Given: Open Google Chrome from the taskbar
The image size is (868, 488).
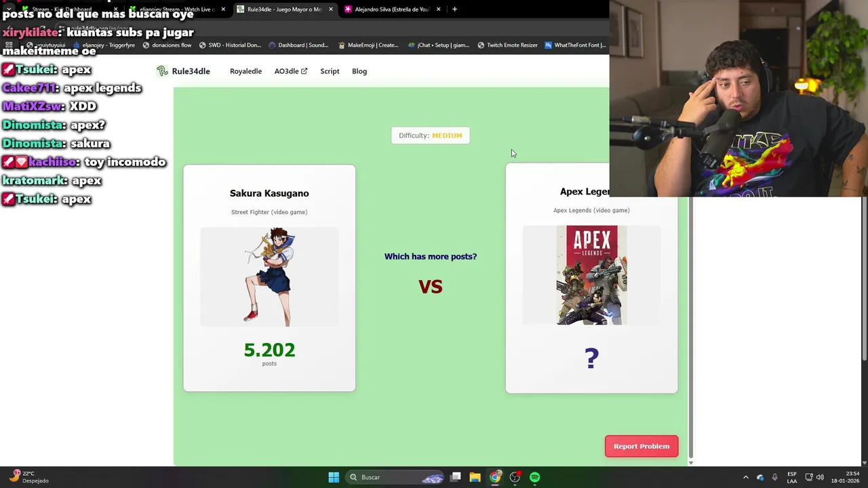Looking at the screenshot, I should 496,477.
